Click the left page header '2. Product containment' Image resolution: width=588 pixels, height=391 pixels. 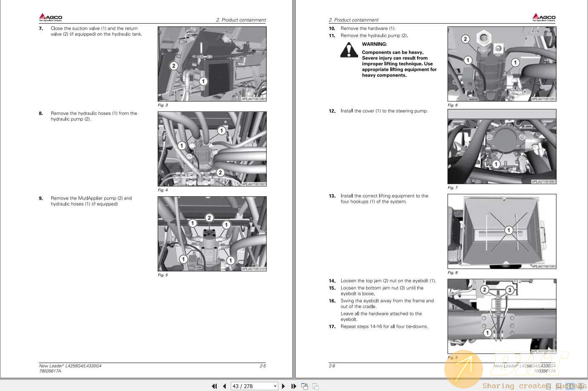pos(241,20)
